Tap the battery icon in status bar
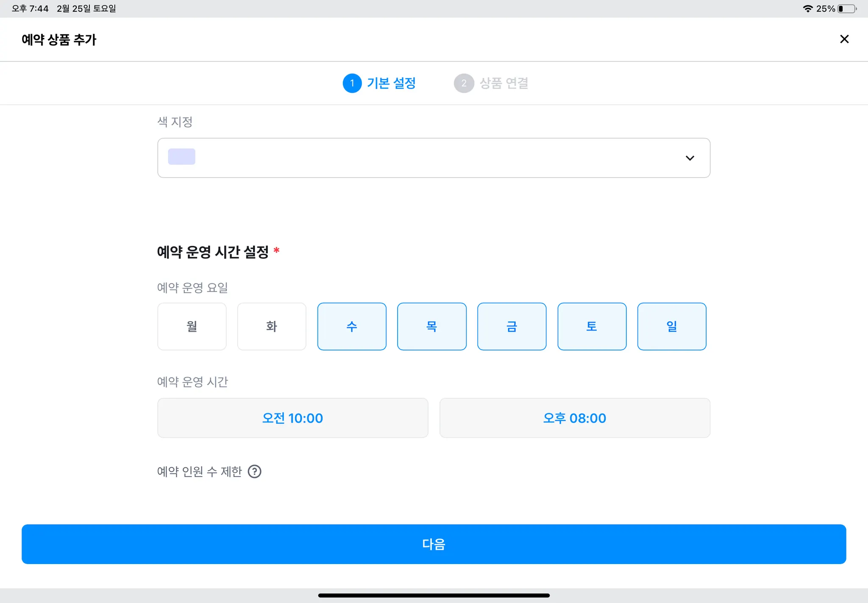 (847, 8)
